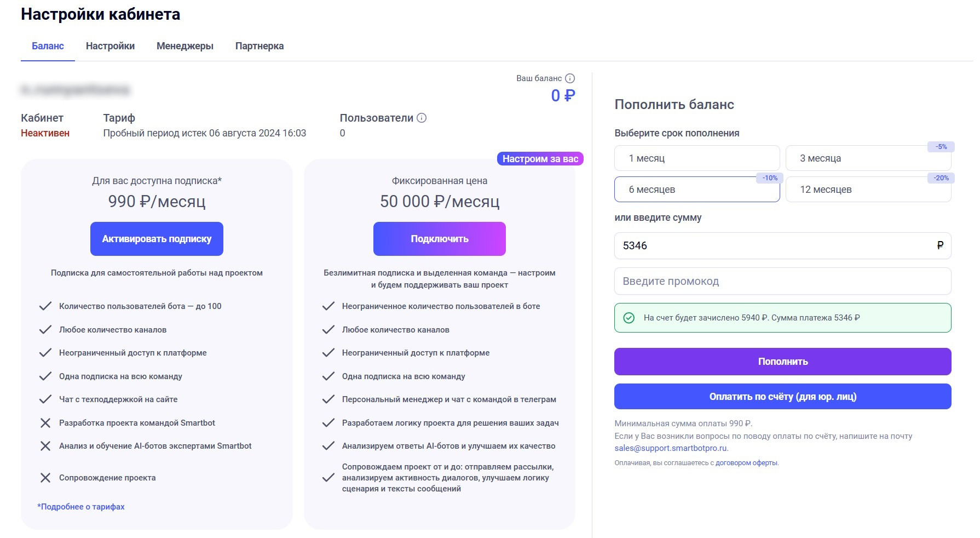
Task: Select the 3 месяца top-up period
Action: (868, 158)
